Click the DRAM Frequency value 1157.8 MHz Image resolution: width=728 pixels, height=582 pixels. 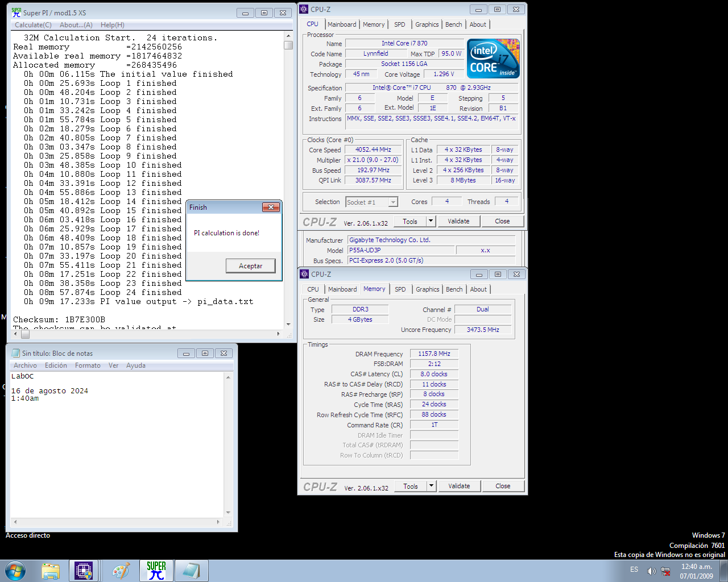click(x=434, y=354)
